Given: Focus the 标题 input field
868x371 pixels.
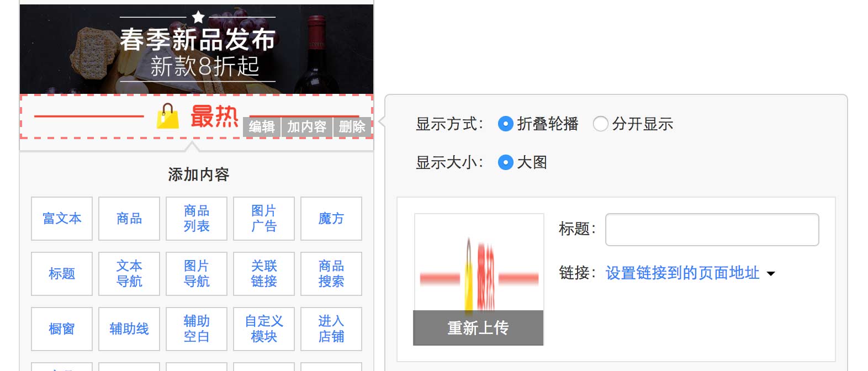Looking at the screenshot, I should coord(712,230).
